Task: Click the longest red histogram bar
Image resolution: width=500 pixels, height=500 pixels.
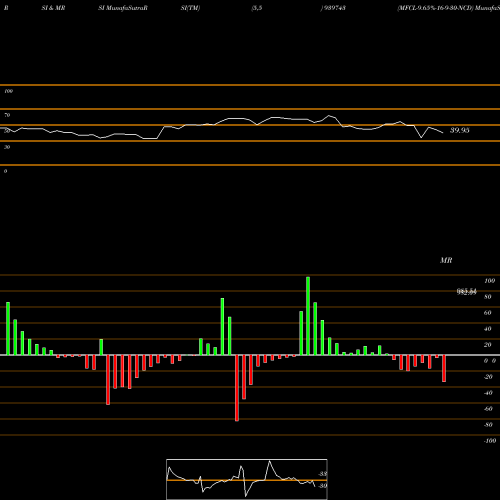Action: pyautogui.click(x=237, y=388)
